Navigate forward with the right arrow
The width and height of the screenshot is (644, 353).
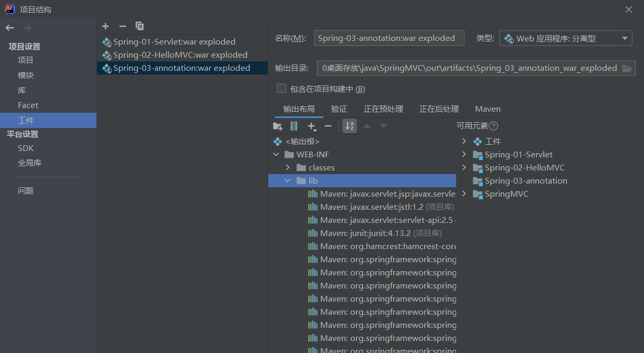27,28
